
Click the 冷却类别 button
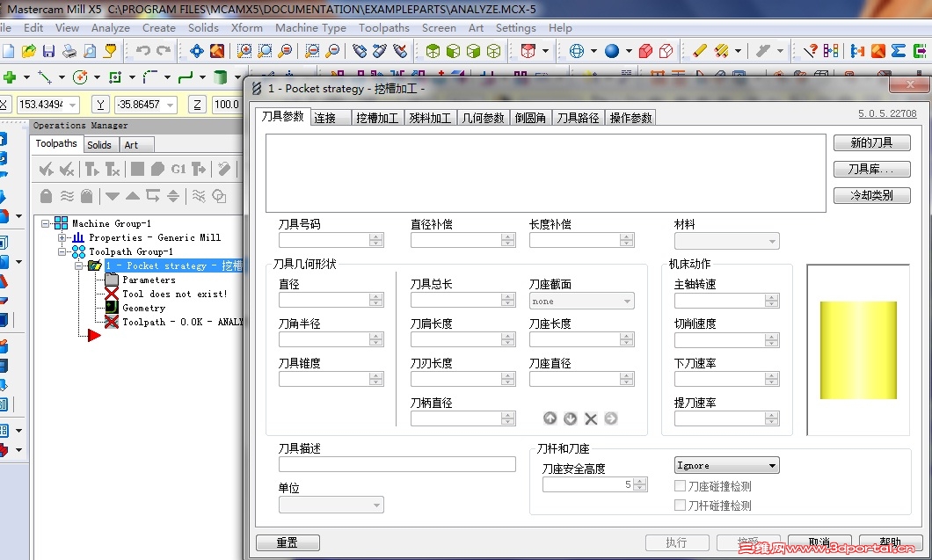tap(871, 195)
